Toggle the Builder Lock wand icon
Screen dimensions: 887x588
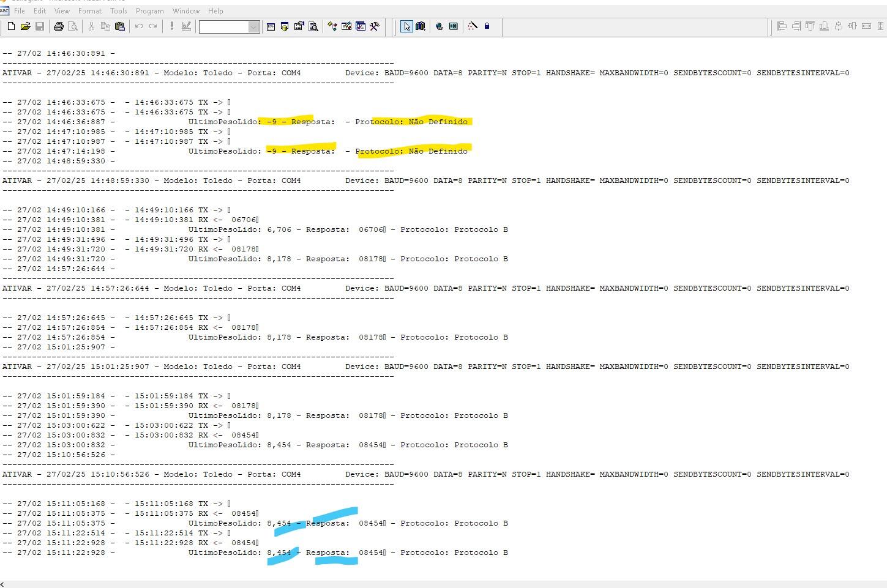(473, 26)
